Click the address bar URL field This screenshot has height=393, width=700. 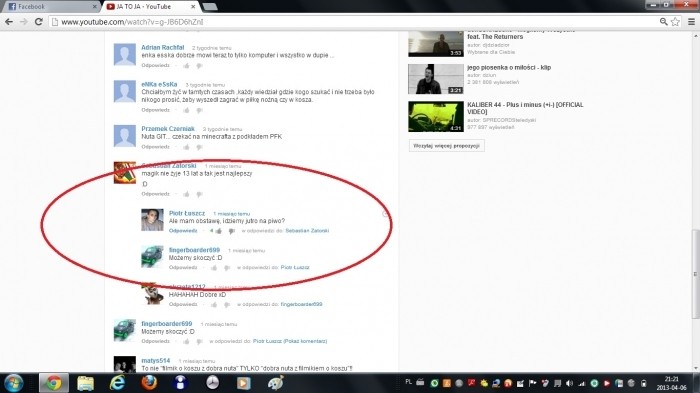click(353, 21)
